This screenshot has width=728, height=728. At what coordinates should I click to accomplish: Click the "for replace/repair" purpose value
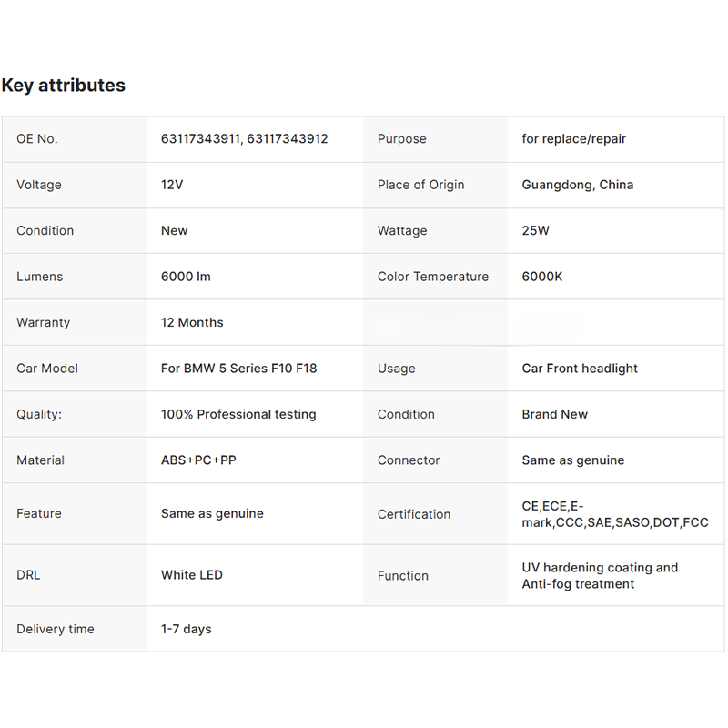(573, 139)
